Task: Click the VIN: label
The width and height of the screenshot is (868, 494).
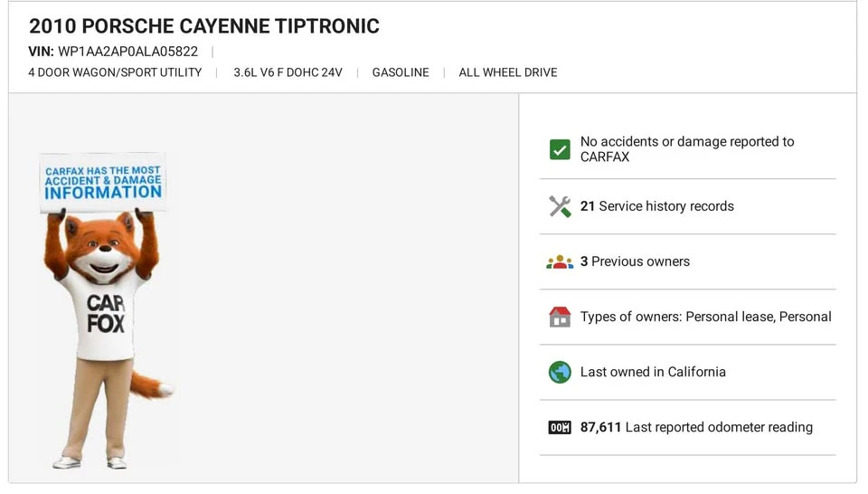Action: pos(41,52)
